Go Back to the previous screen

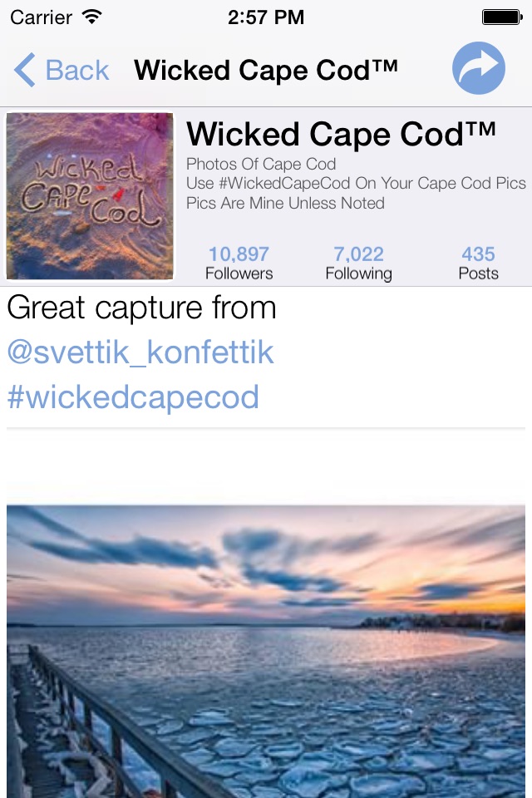(62, 70)
